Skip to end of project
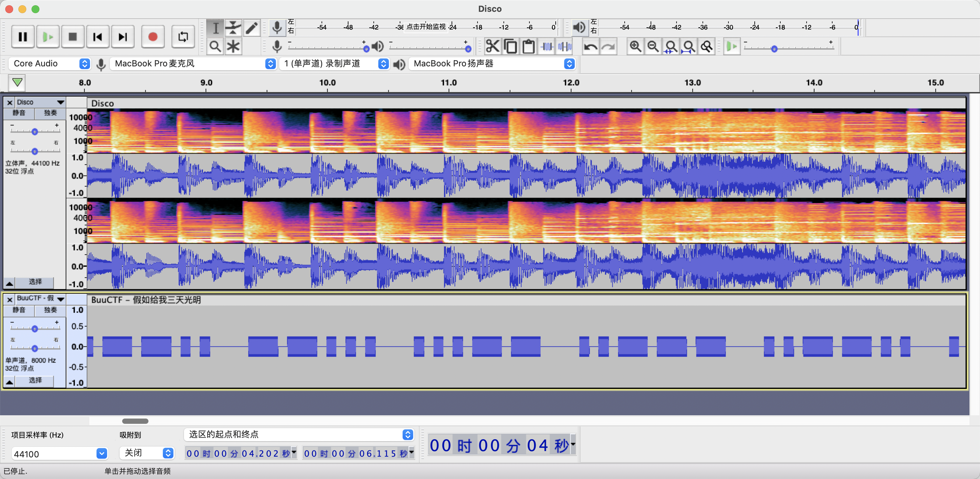The height and width of the screenshot is (479, 980). coord(122,37)
